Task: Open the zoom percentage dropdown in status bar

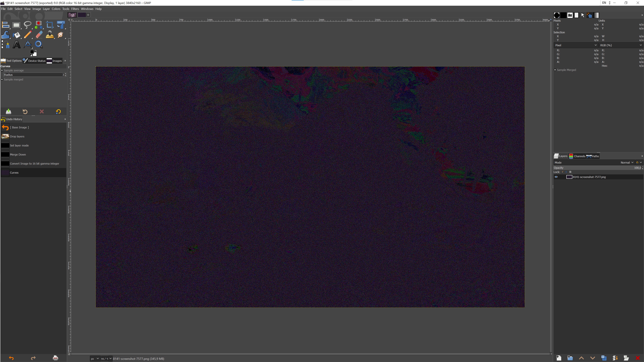Action: tap(110, 358)
